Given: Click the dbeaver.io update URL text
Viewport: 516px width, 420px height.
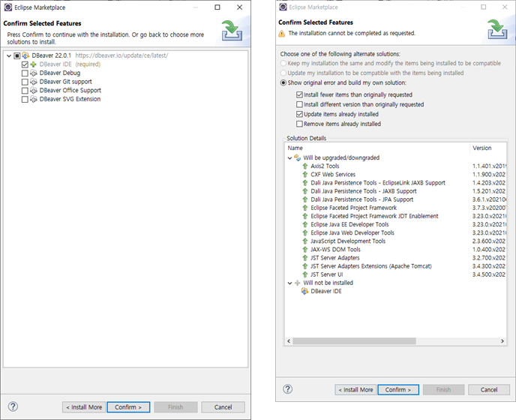Looking at the screenshot, I should click(x=121, y=55).
